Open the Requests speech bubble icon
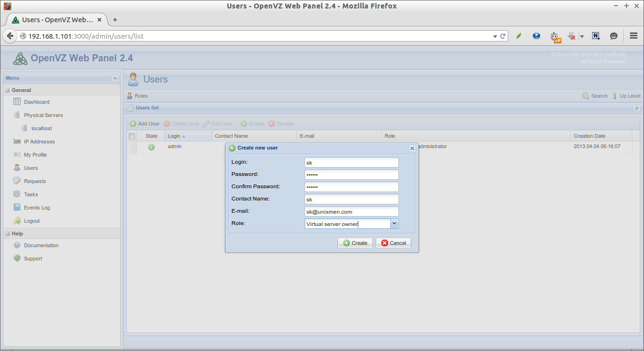 [x=17, y=181]
